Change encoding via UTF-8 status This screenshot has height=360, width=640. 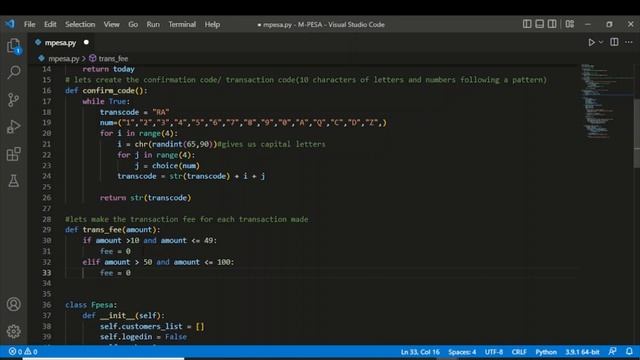click(494, 351)
